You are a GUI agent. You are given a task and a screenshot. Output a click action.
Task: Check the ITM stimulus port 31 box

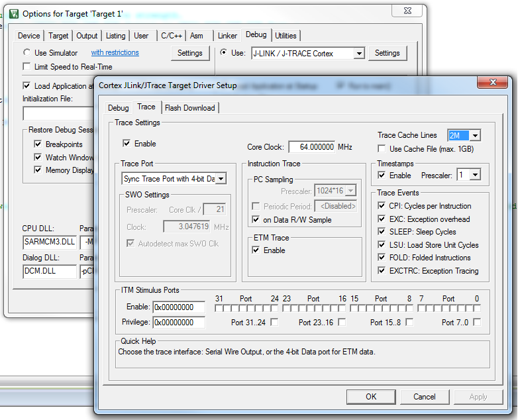tap(219, 308)
